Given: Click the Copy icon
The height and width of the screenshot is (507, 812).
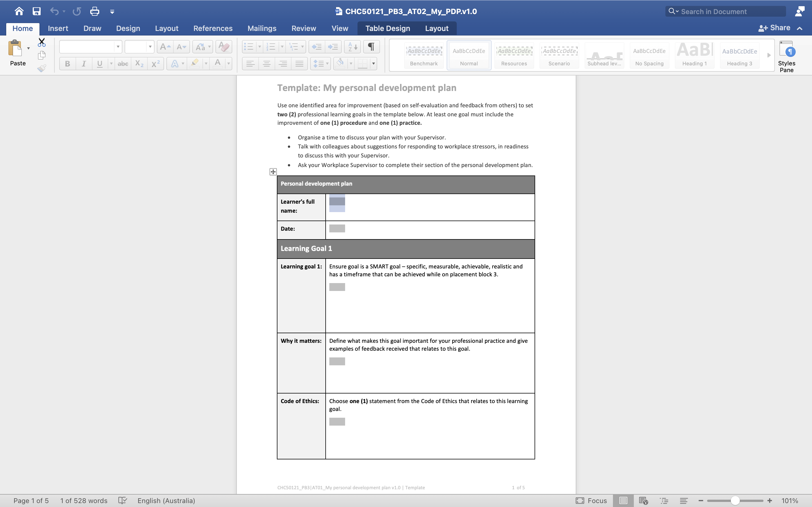Looking at the screenshot, I should (42, 55).
